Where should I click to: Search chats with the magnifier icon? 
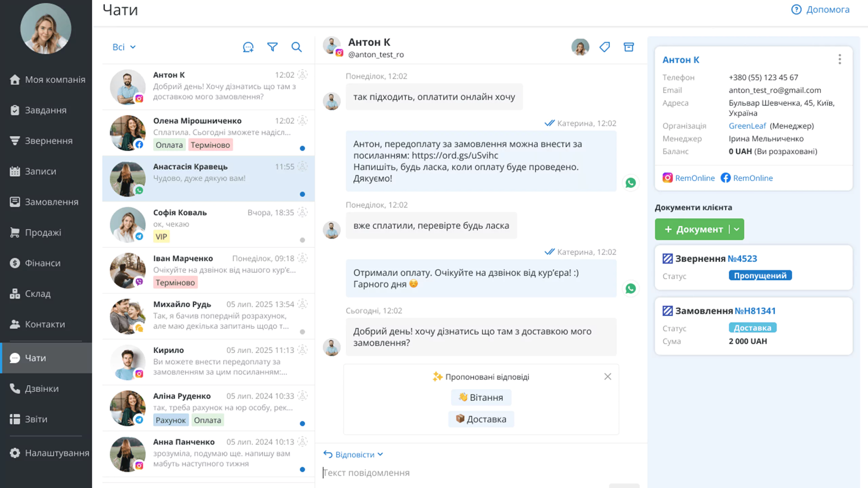point(297,47)
